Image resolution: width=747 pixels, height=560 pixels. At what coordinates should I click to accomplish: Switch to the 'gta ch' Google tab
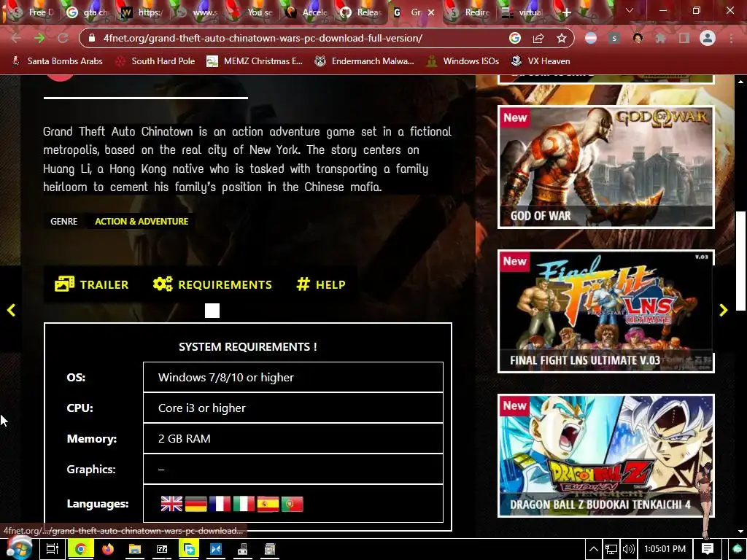88,12
